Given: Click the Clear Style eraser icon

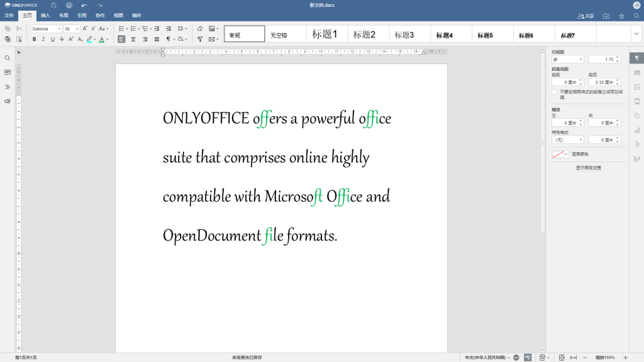Looking at the screenshot, I should (200, 29).
